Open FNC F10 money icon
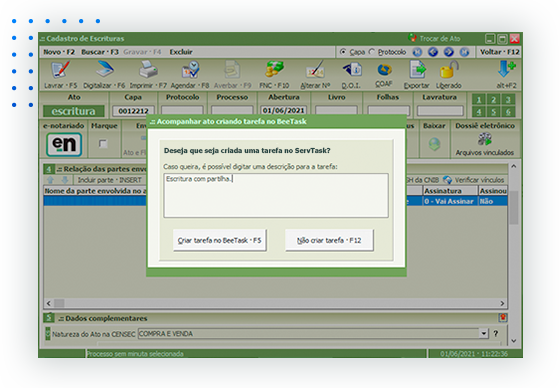This screenshot has width=560, height=388. 274,69
